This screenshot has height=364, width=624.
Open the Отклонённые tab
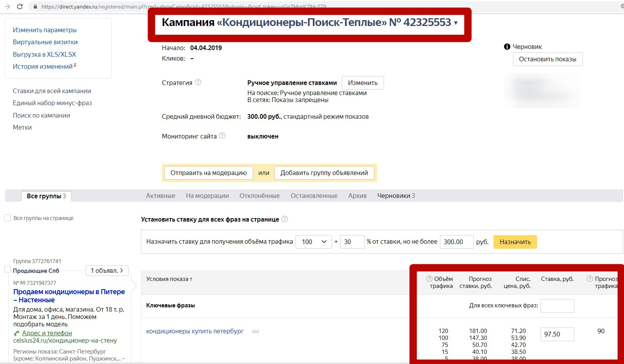click(259, 196)
